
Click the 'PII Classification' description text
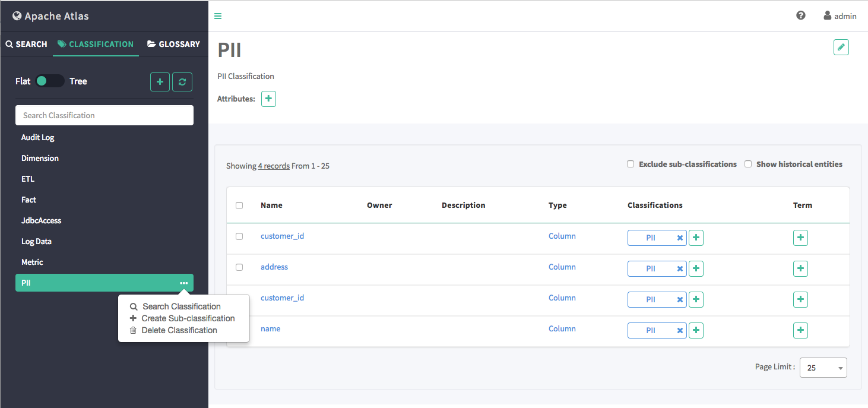(x=246, y=77)
